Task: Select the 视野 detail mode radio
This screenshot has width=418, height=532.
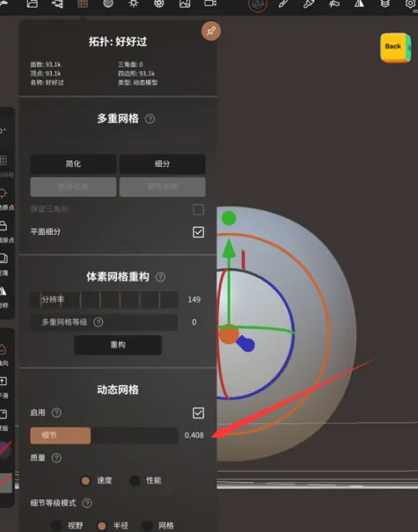Action: coord(56,526)
